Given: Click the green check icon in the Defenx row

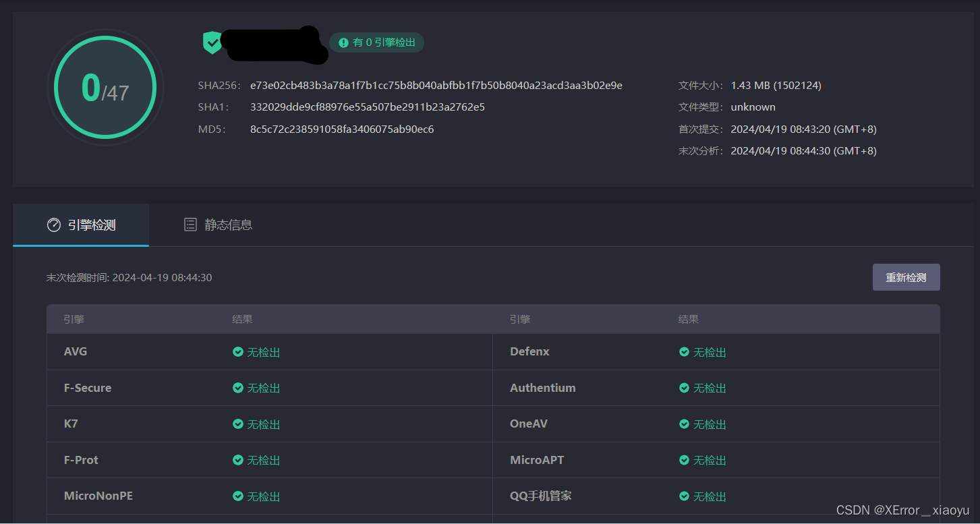Looking at the screenshot, I should 684,352.
